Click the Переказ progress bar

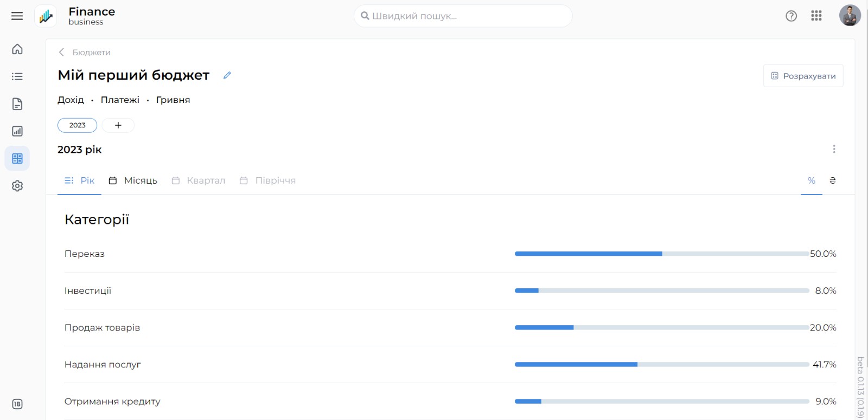pyautogui.click(x=661, y=254)
